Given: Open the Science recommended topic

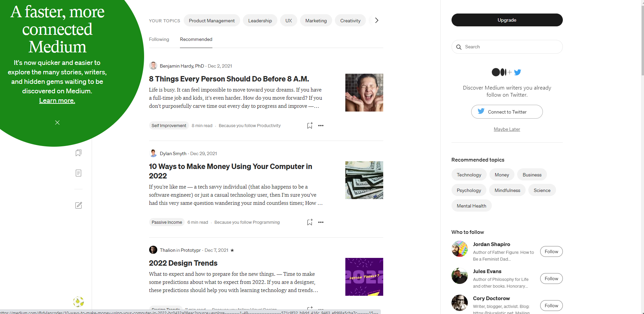Looking at the screenshot, I should [x=542, y=190].
